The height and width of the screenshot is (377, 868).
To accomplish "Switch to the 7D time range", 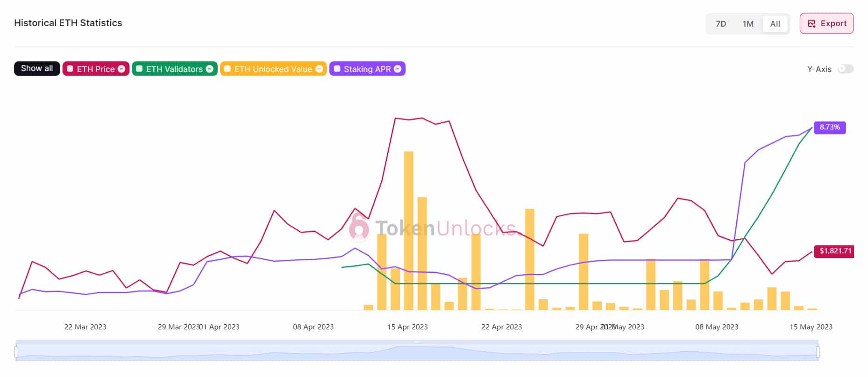I will (721, 24).
